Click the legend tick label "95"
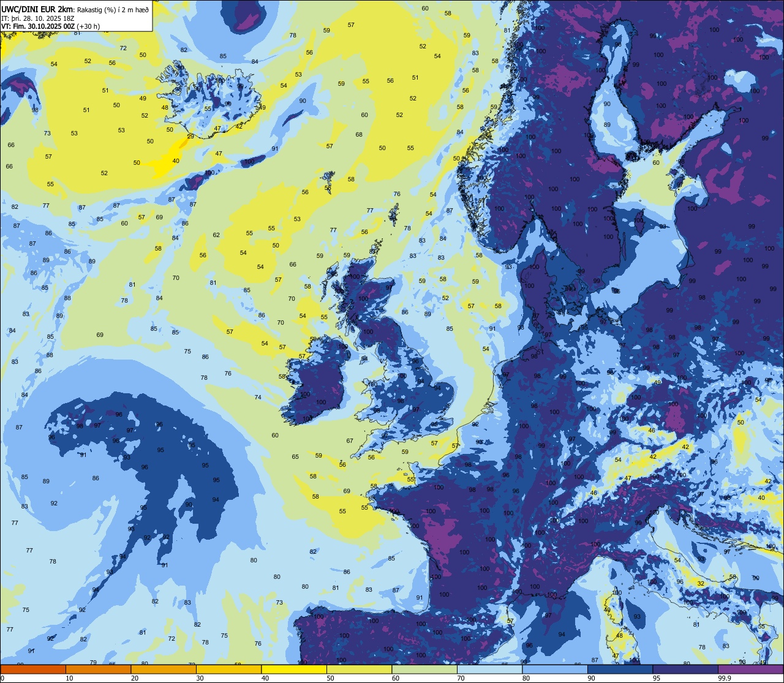784x683 pixels. click(x=657, y=678)
